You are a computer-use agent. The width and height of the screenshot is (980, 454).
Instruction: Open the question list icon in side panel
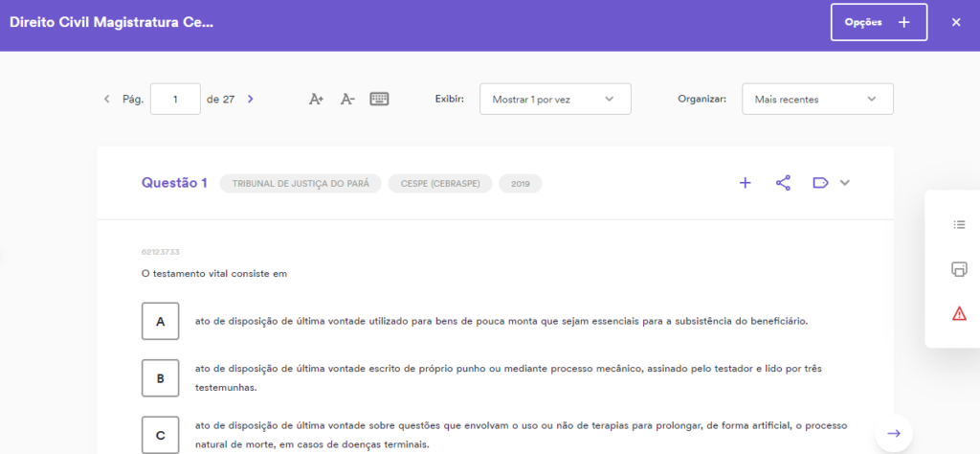[959, 224]
